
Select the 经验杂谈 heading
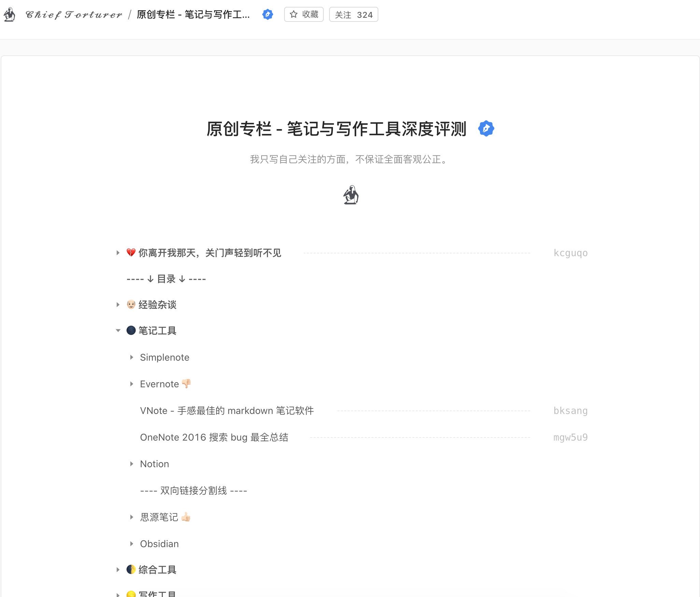[157, 305]
